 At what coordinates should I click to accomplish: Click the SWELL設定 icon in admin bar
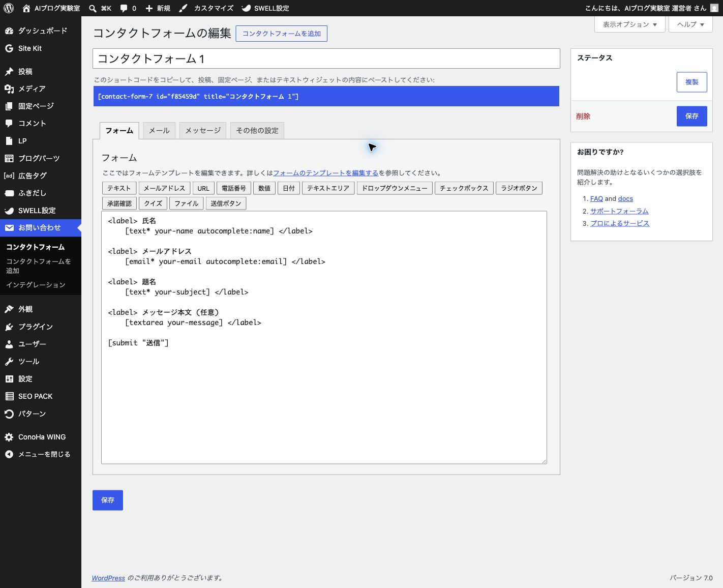[246, 8]
